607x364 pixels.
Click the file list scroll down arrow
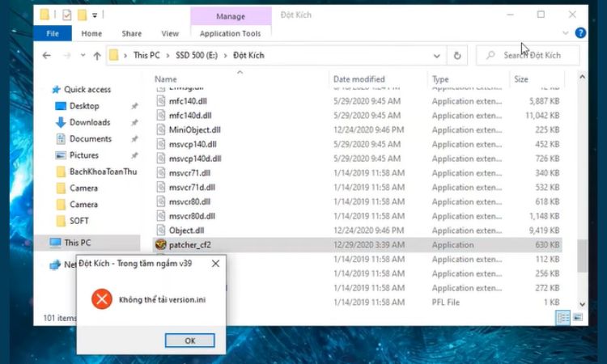[582, 304]
